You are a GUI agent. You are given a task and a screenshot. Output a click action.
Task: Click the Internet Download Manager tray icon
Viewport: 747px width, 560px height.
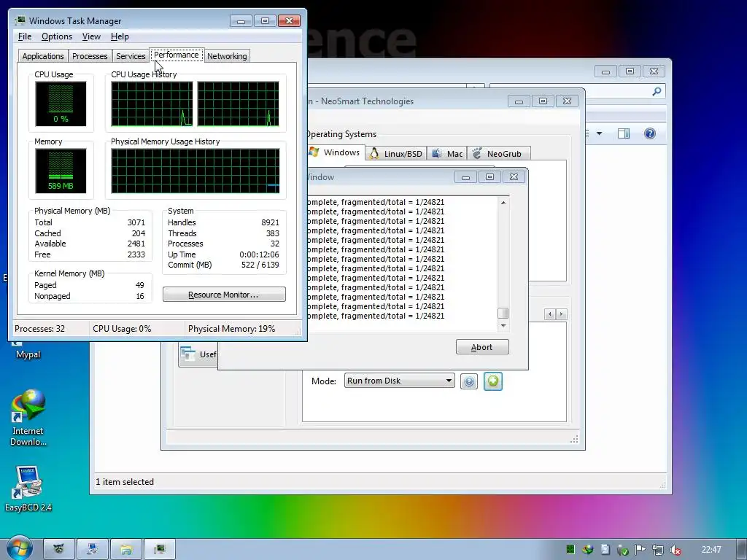[x=588, y=550]
